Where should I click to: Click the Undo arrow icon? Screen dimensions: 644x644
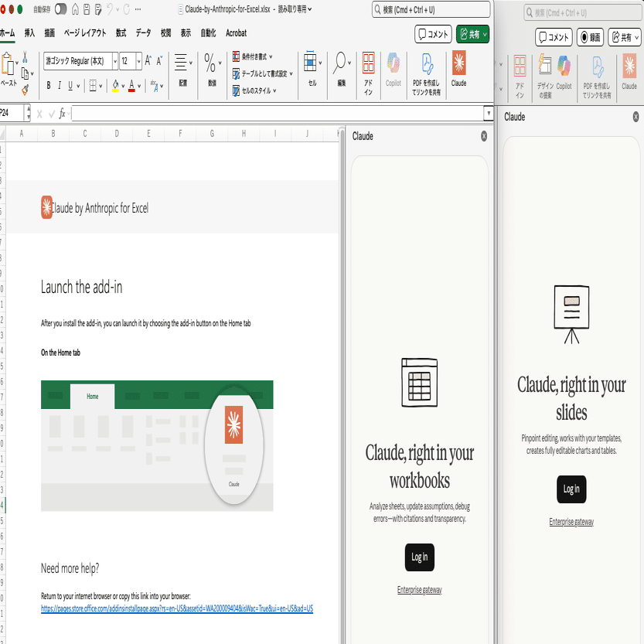(110, 9)
